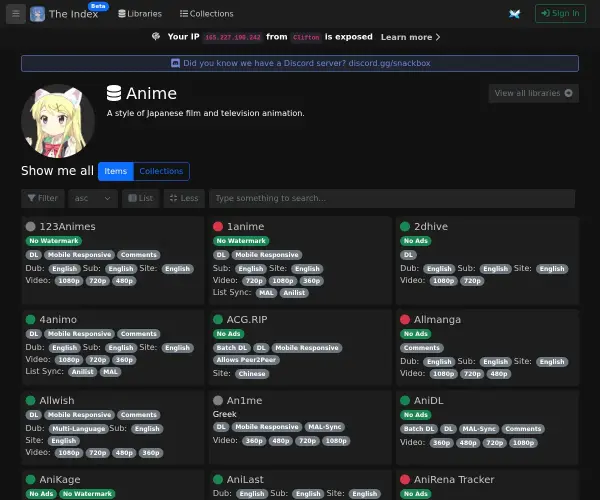Expand the asc sort order dropdown
Image resolution: width=600 pixels, height=500 pixels.
(x=93, y=198)
